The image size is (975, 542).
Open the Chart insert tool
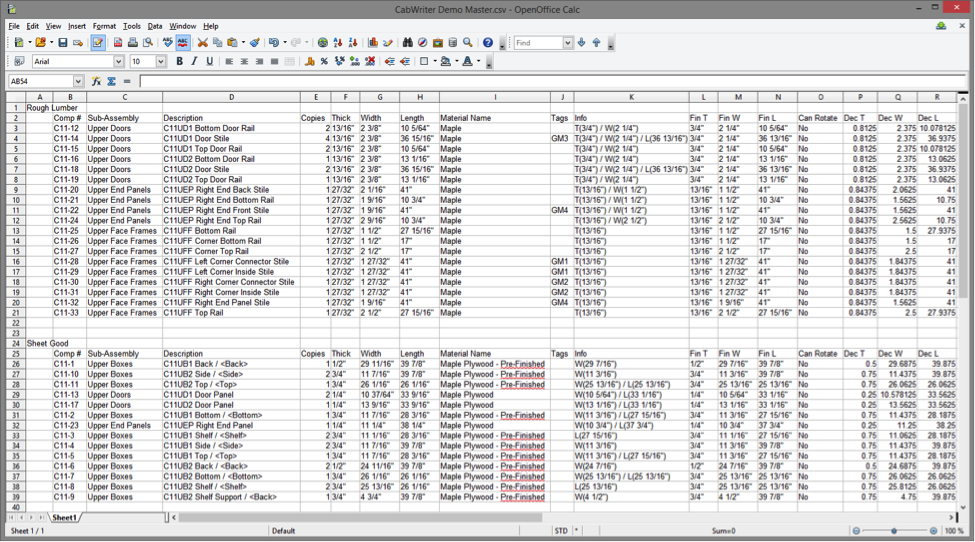click(373, 43)
